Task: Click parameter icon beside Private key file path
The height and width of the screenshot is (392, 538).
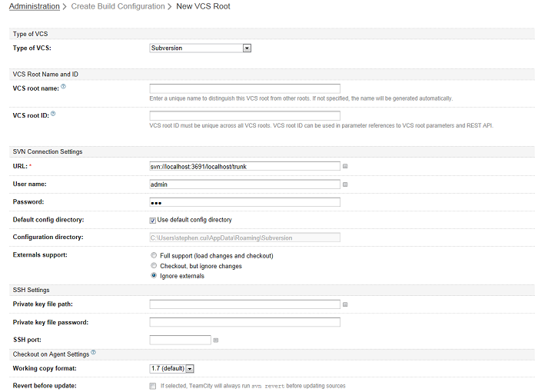Action: (x=345, y=304)
